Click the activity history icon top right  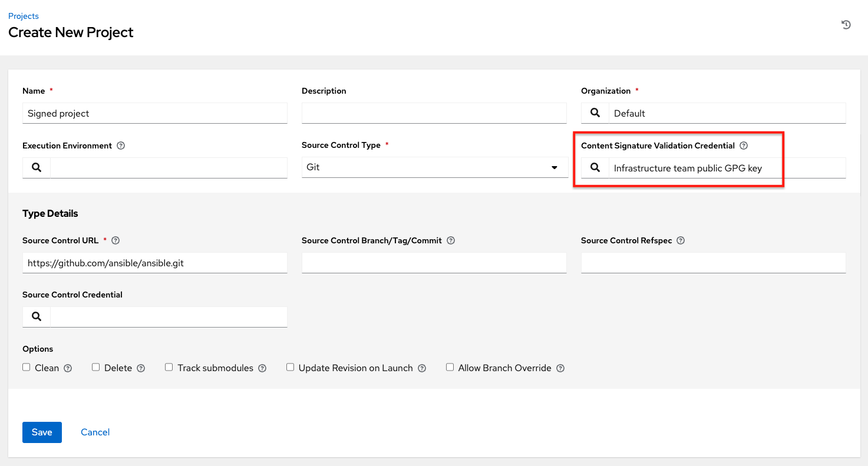[846, 24]
